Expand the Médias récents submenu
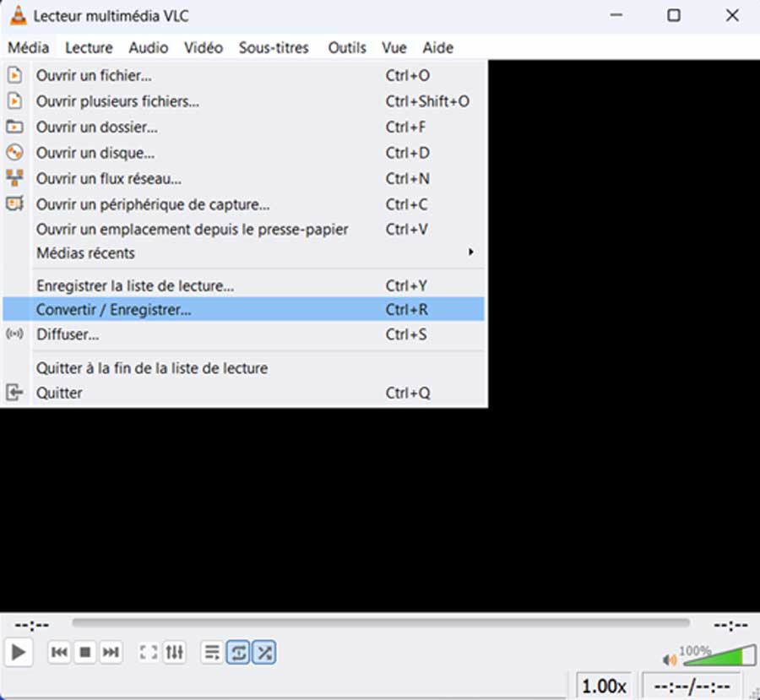Image resolution: width=760 pixels, height=700 pixels. click(x=244, y=253)
